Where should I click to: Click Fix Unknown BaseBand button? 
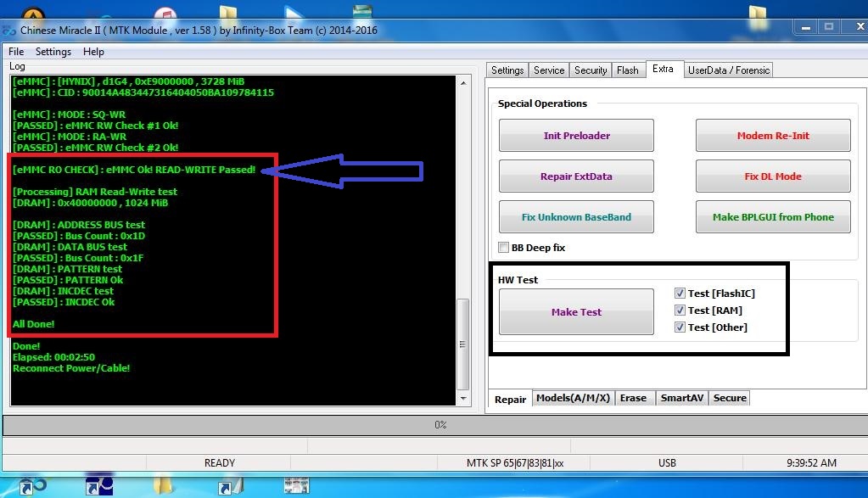coord(576,217)
